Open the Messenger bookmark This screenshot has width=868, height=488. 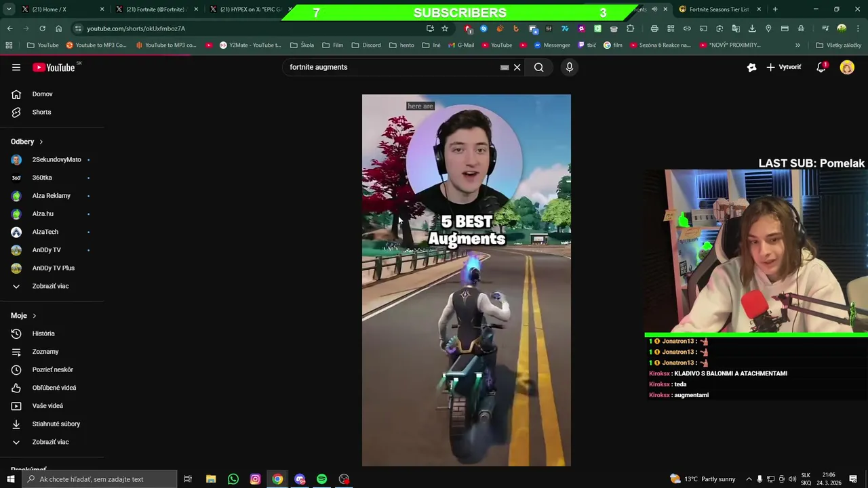(552, 45)
